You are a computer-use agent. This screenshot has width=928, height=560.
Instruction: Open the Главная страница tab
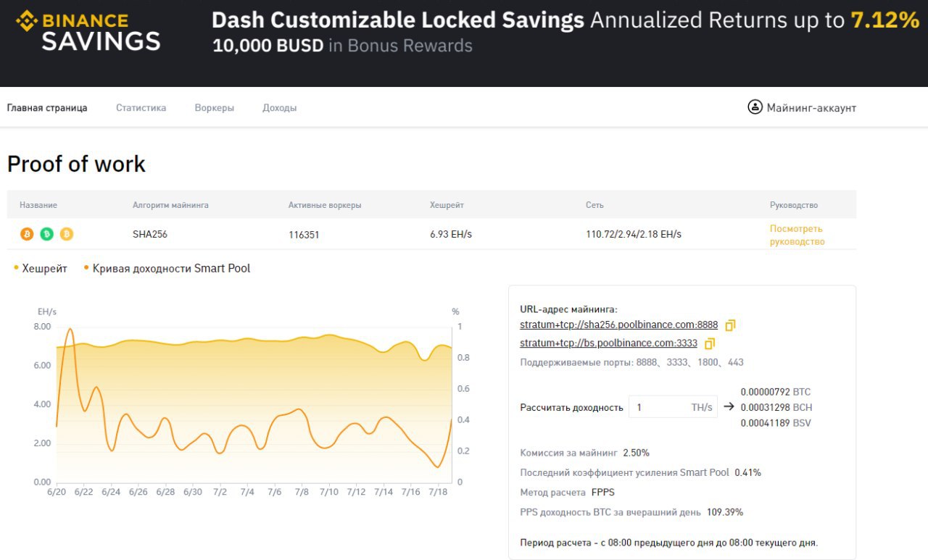click(47, 108)
